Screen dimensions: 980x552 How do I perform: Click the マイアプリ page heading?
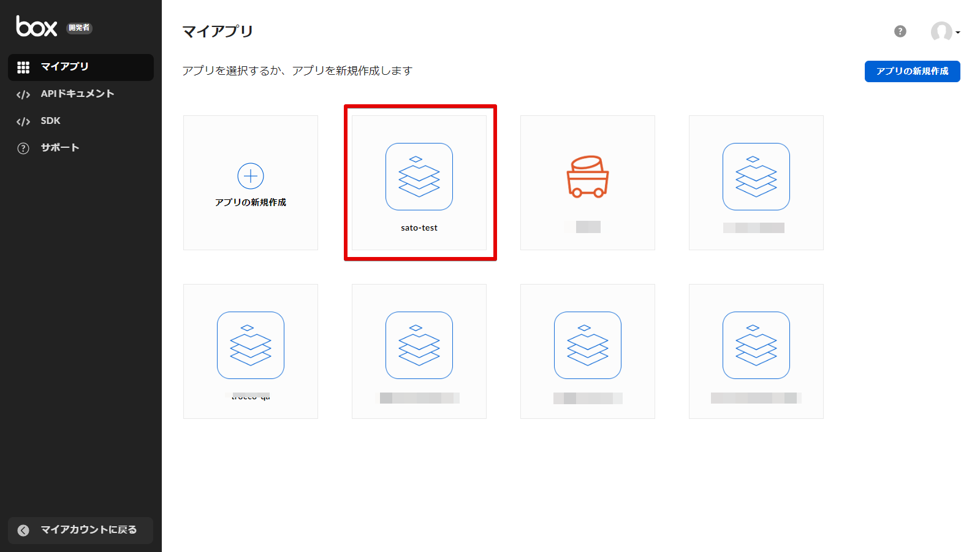point(218,31)
